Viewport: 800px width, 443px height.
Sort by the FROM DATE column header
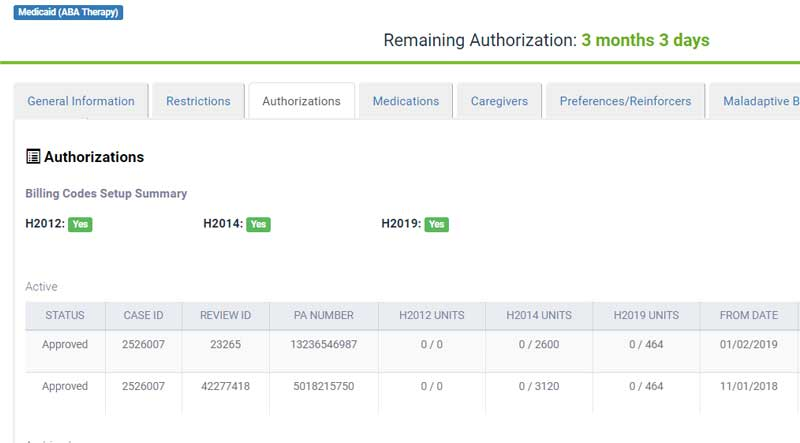tap(748, 315)
